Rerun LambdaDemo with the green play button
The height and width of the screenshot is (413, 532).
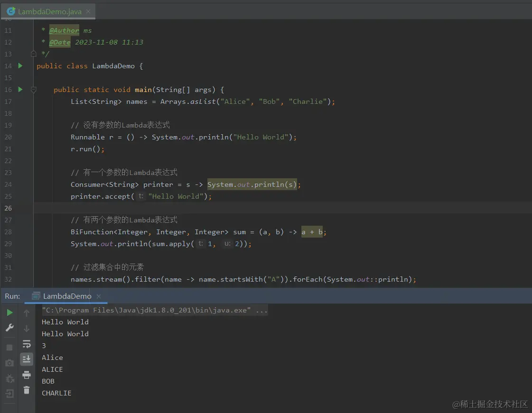[x=10, y=312]
